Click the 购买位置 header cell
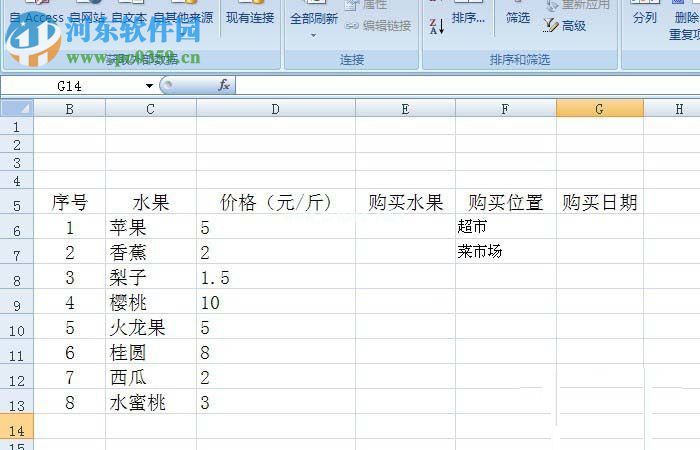The height and width of the screenshot is (450, 700). pyautogui.click(x=505, y=202)
